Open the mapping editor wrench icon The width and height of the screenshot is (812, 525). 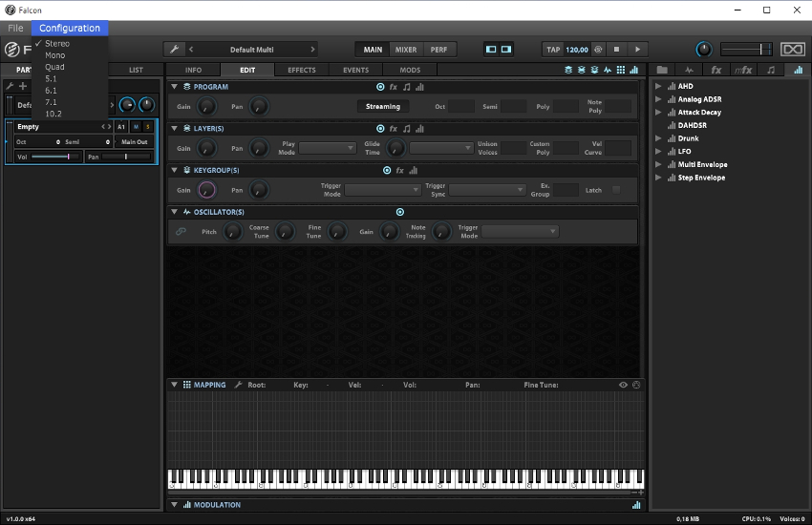pos(238,385)
